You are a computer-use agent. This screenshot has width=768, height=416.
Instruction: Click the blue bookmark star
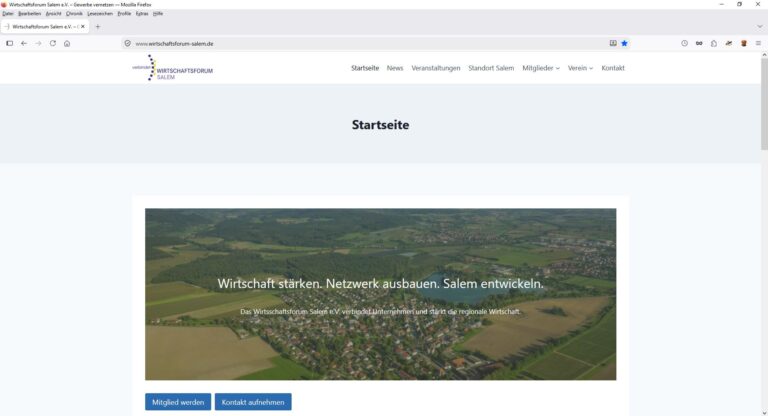(624, 43)
